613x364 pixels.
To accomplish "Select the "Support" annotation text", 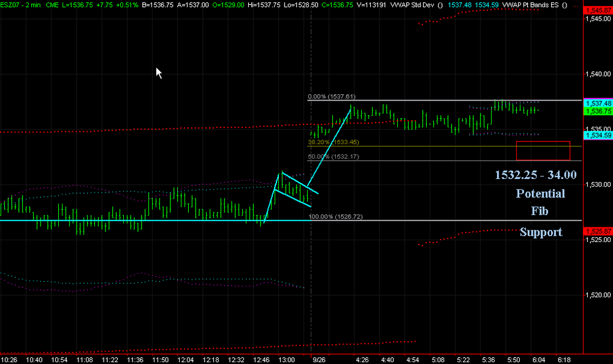I will (541, 232).
